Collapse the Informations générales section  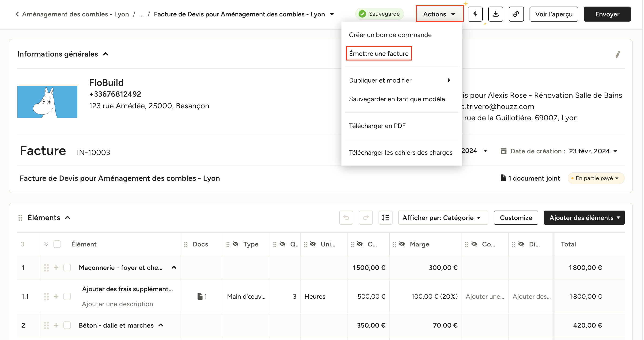106,54
